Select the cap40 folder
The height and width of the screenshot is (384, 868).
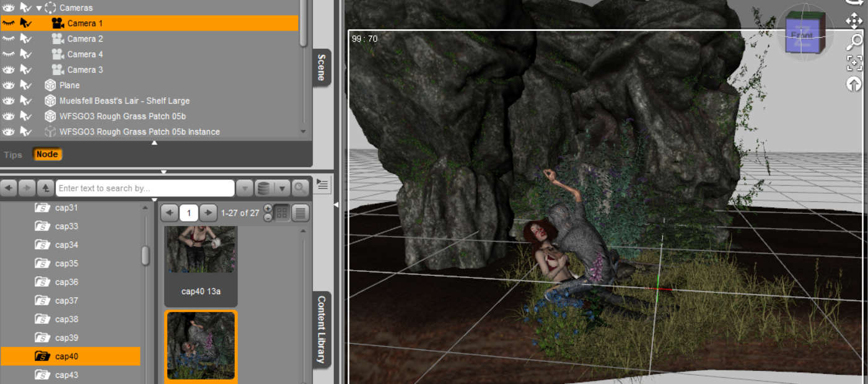71,357
